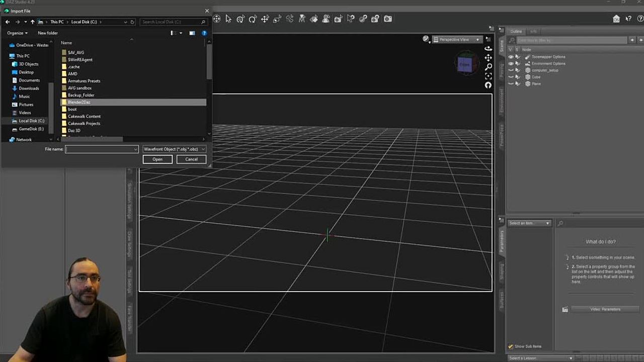Click the Open button
Image resolution: width=644 pixels, height=362 pixels.
point(157,159)
